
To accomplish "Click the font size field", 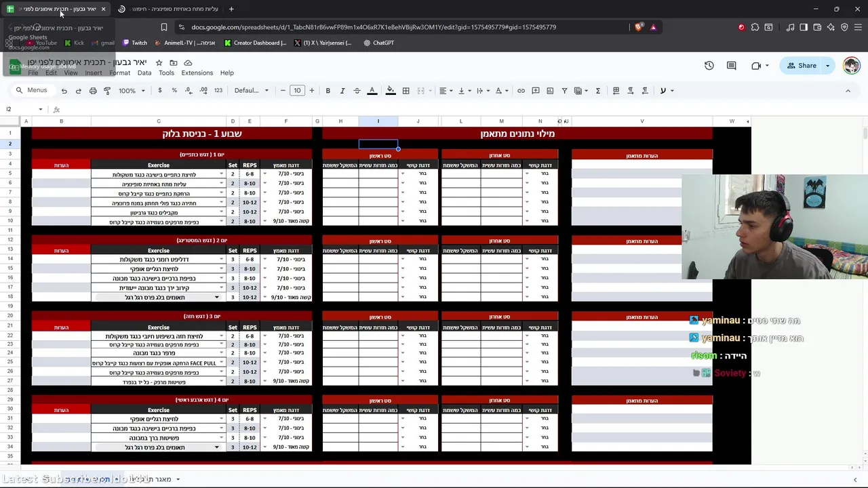I will 297,91.
